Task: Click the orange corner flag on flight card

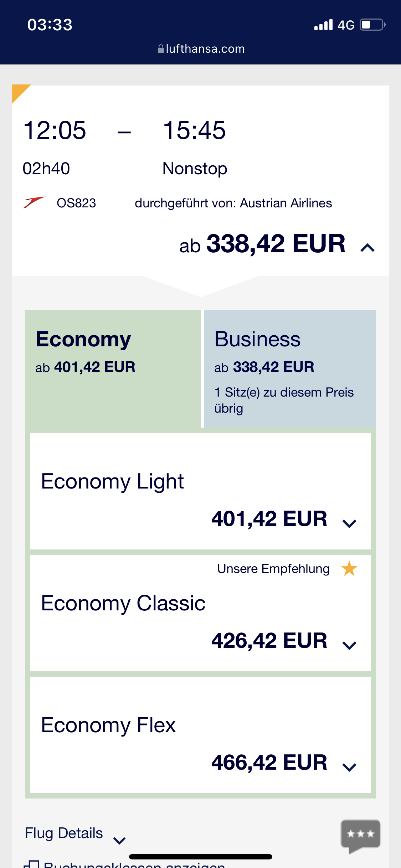Action: (x=19, y=91)
